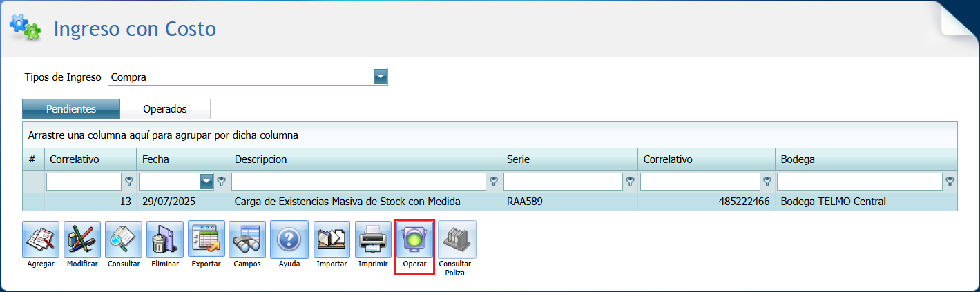
Task: Sort by the Descripcion column header
Action: click(x=365, y=159)
